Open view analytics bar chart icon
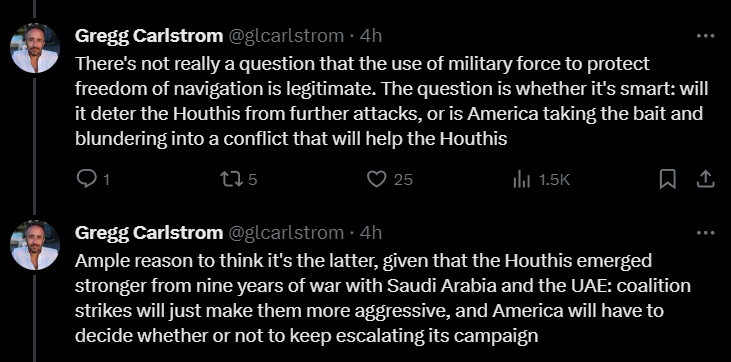The width and height of the screenshot is (731, 362). click(522, 180)
